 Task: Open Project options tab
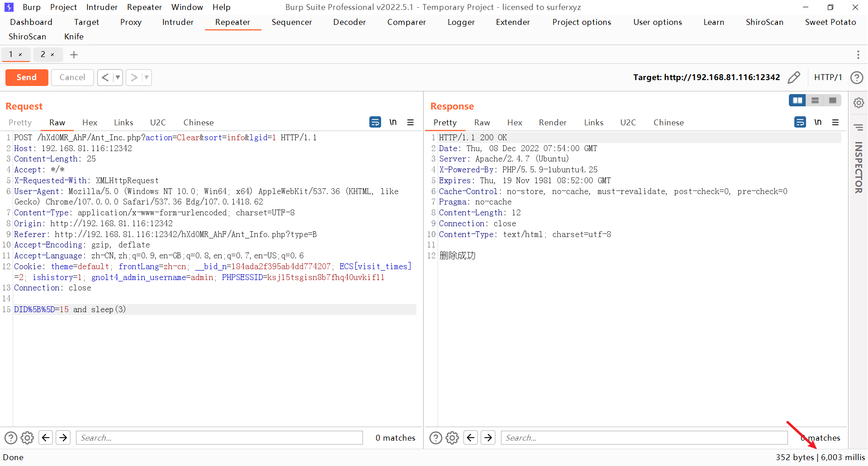[x=581, y=22]
